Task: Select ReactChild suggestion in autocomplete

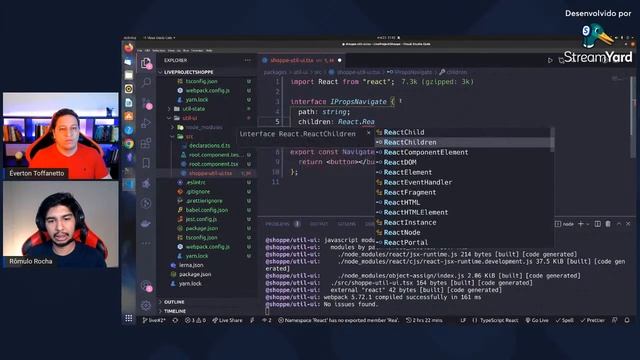Action: [x=462, y=132]
